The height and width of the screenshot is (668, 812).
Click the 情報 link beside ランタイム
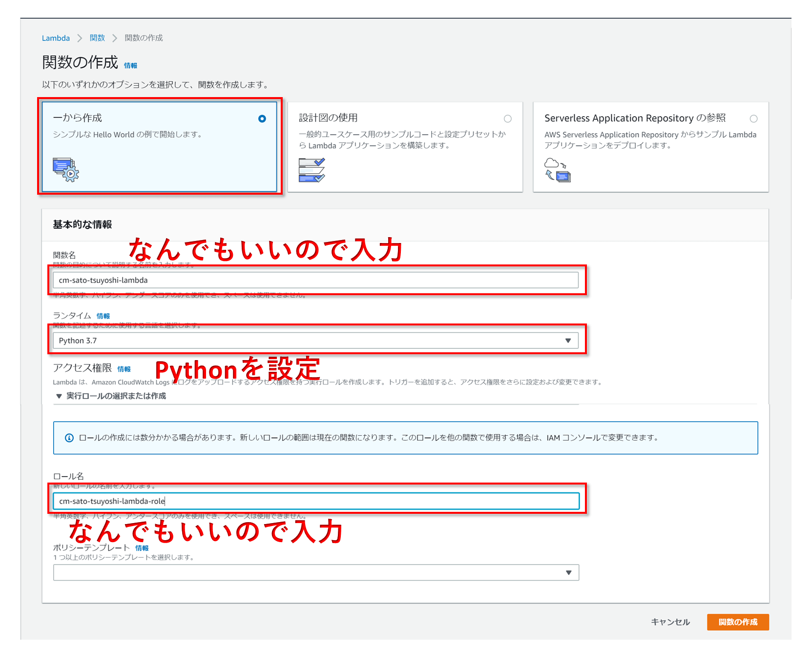[103, 316]
